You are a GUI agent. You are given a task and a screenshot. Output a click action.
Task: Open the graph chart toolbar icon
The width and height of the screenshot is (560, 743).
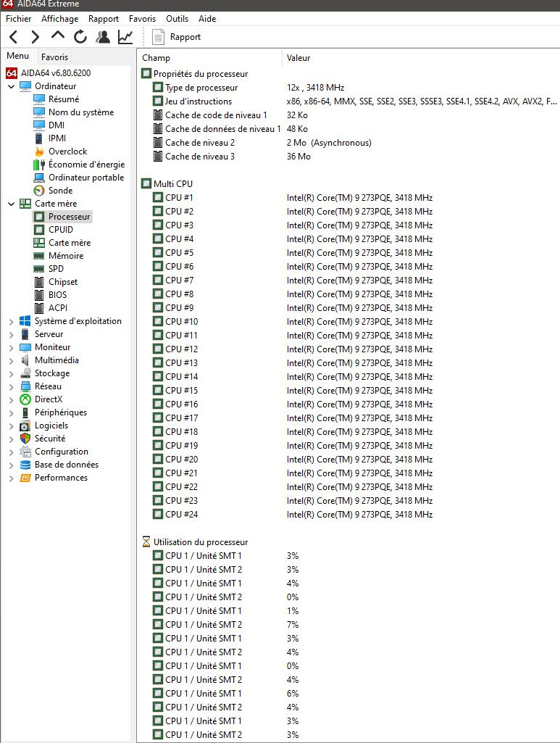[125, 37]
